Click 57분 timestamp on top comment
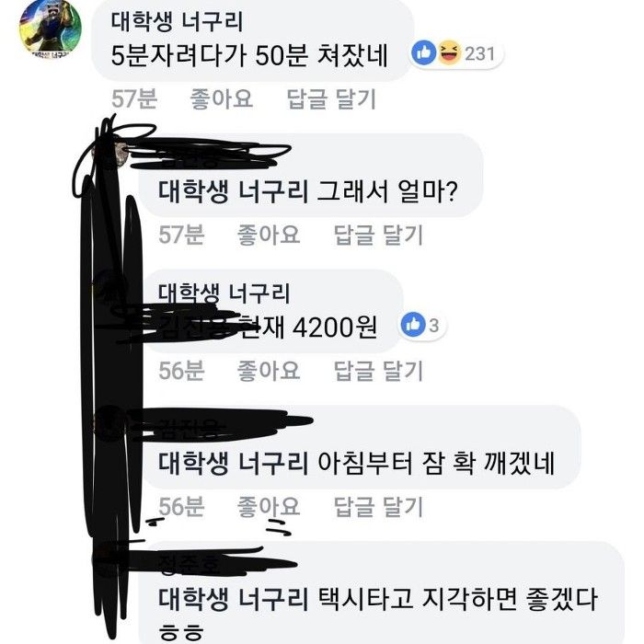 tap(134, 99)
